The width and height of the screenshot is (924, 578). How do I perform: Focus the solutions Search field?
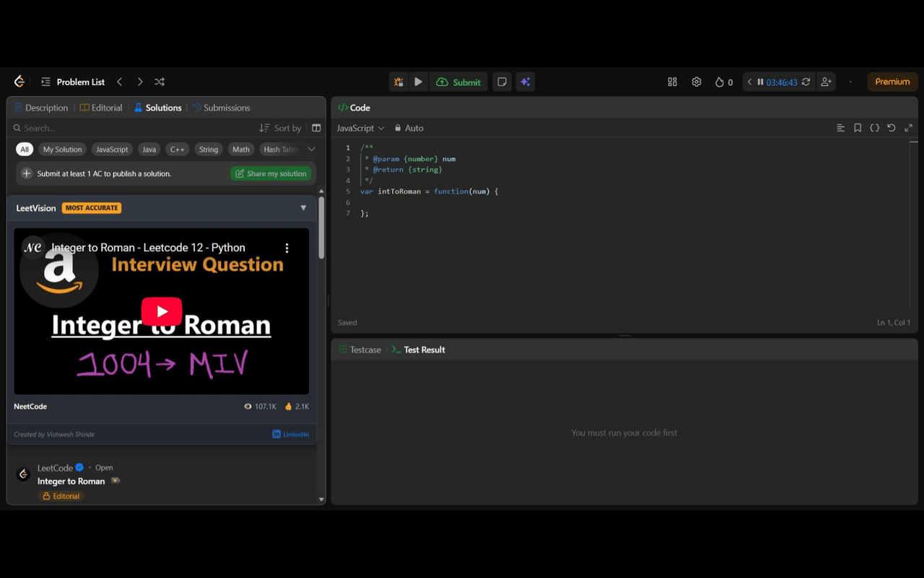click(134, 128)
